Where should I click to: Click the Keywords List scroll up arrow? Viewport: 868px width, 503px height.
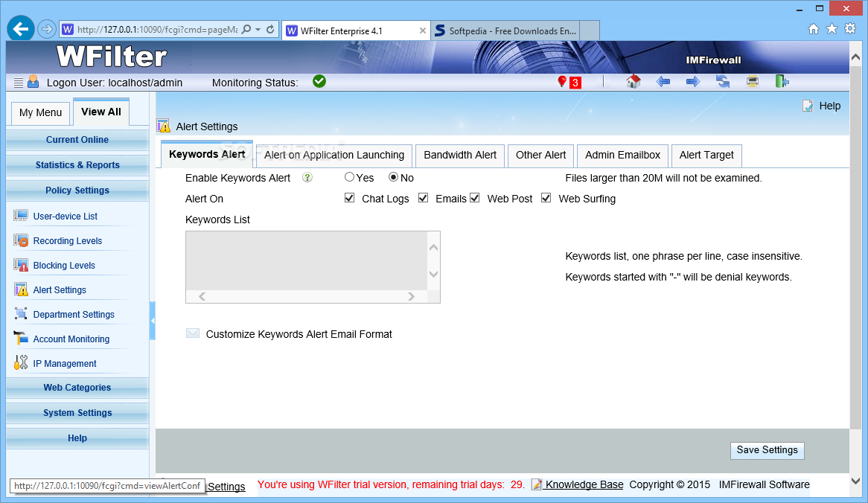pos(433,247)
